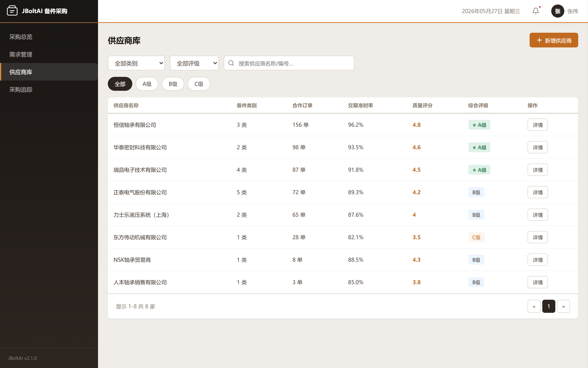Click on-time rate 85.0%
Image resolution: width=588 pixels, height=368 pixels.
[355, 282]
